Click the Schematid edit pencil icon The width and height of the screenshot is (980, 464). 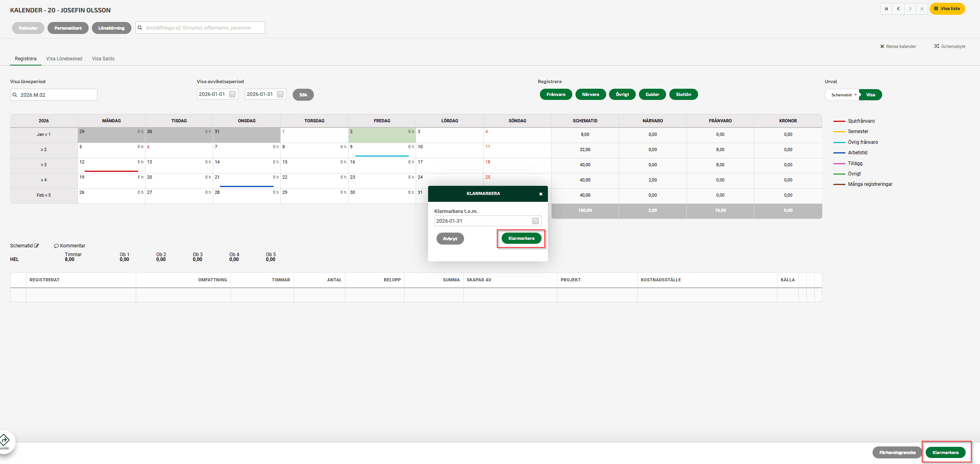(x=37, y=246)
